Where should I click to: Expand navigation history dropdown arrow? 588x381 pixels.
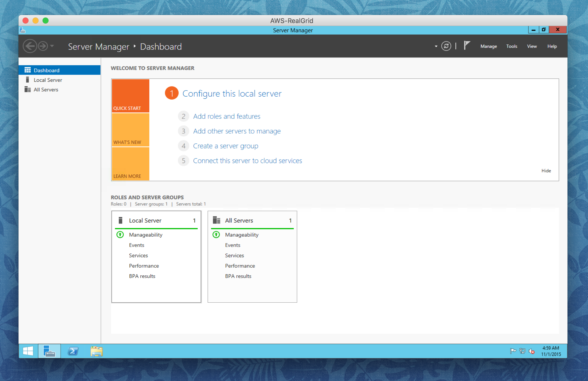point(52,46)
